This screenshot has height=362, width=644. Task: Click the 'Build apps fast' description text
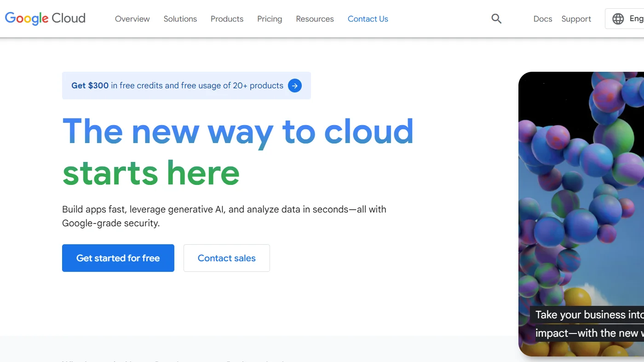click(x=224, y=216)
